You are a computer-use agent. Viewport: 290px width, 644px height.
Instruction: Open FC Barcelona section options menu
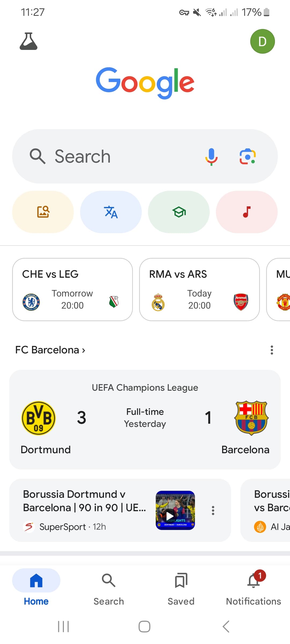click(272, 350)
